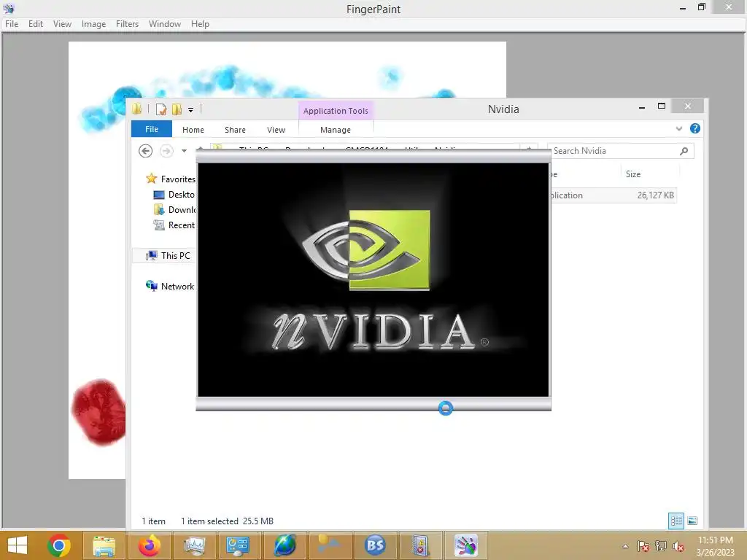Switch to the Manage ribbon tab
The height and width of the screenshot is (560, 747).
336,130
